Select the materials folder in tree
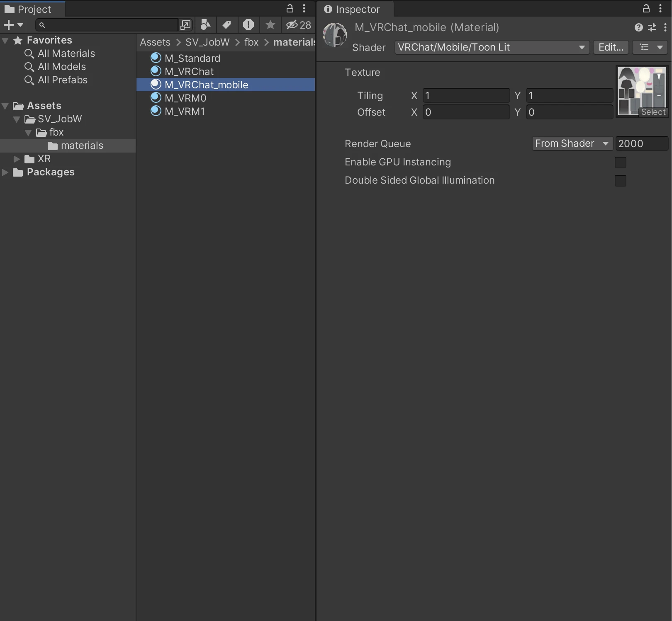Image resolution: width=672 pixels, height=621 pixels. click(75, 146)
